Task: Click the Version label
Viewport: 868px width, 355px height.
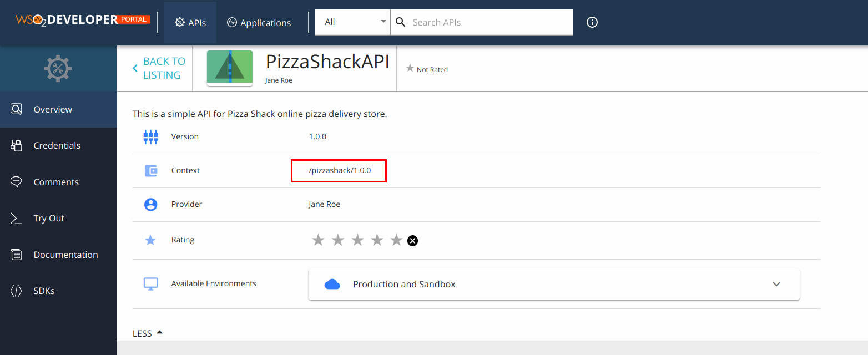Action: [185, 136]
